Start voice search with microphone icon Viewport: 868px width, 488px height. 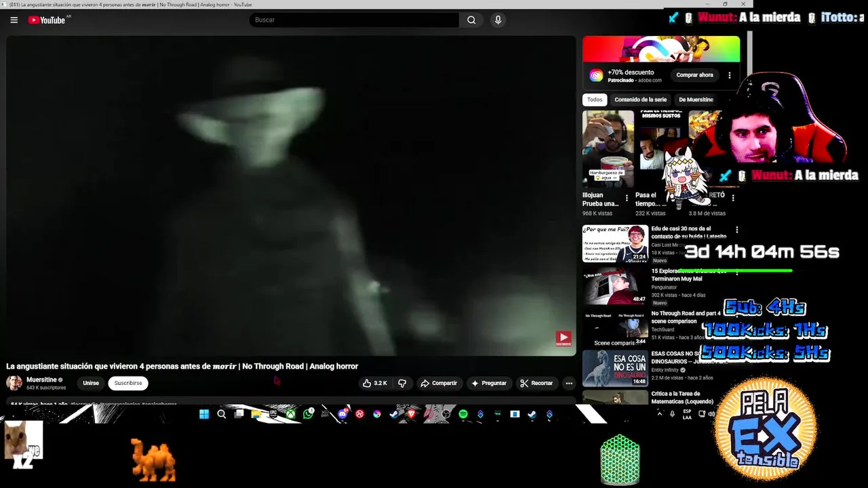pyautogui.click(x=498, y=20)
